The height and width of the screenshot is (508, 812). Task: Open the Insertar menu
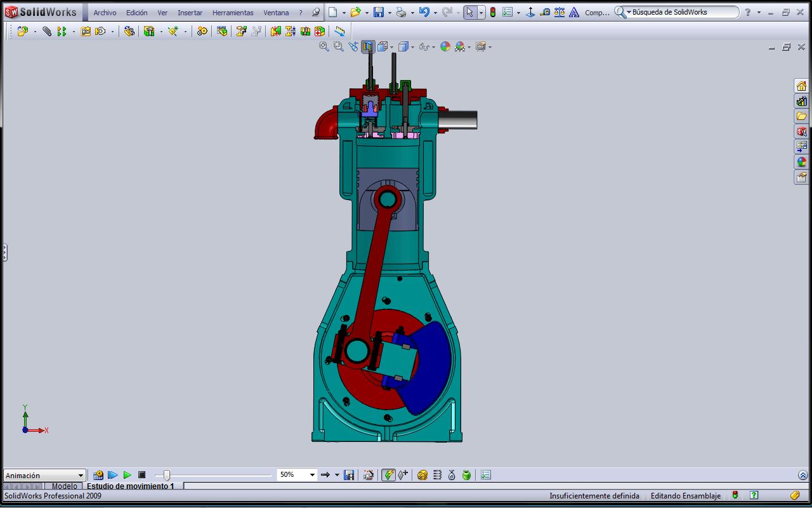point(190,12)
